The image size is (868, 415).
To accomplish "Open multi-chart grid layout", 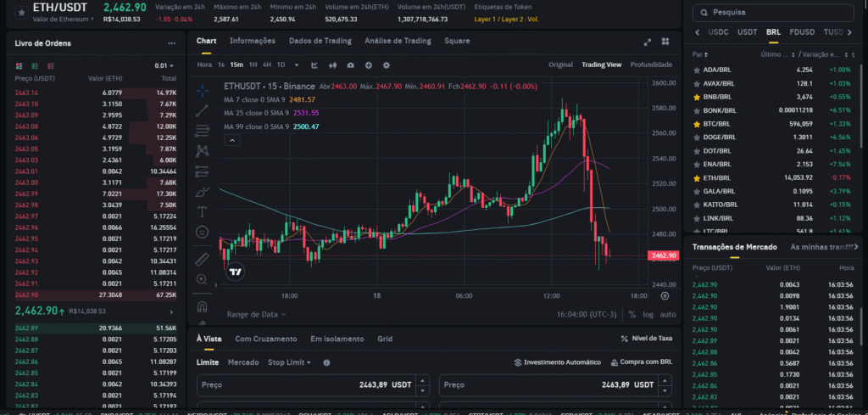I will [665, 42].
